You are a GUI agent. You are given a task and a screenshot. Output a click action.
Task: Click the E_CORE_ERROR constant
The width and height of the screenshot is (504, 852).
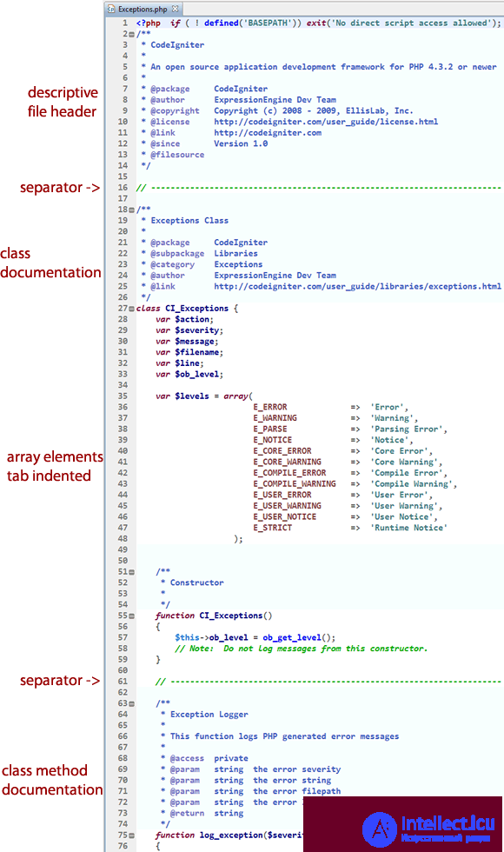click(282, 451)
